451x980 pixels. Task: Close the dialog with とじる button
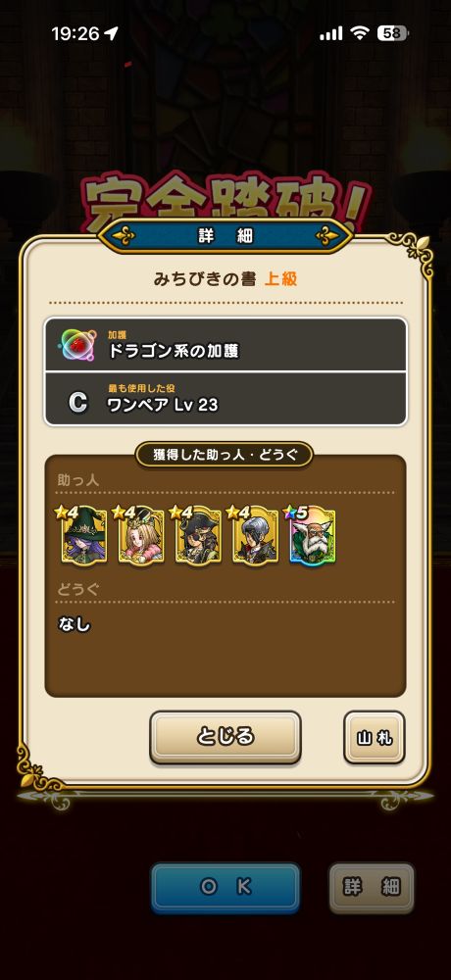coord(225,737)
